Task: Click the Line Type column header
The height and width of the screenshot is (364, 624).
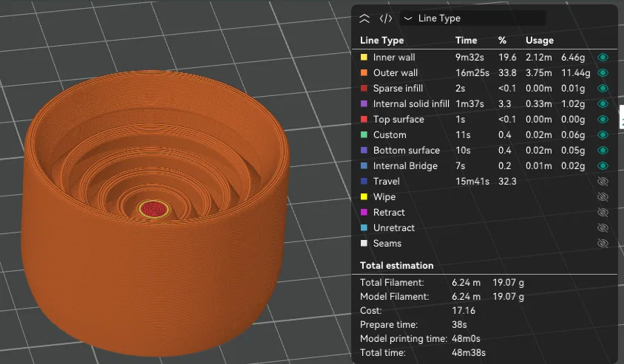Action: pos(381,40)
